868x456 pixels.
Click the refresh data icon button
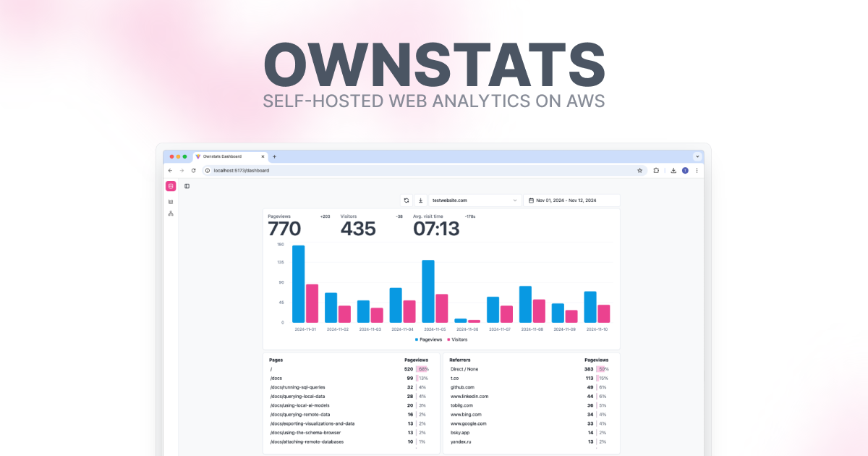coord(407,200)
